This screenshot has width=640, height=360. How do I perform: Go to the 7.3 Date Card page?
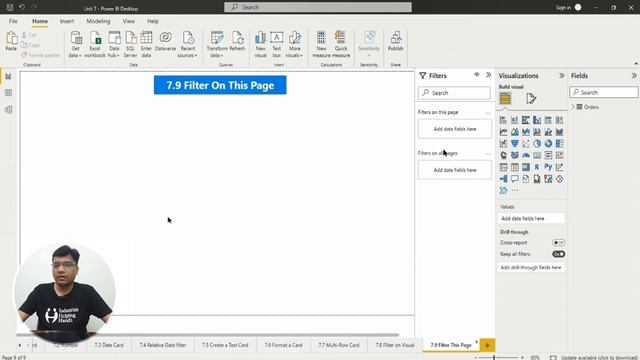coord(109,345)
